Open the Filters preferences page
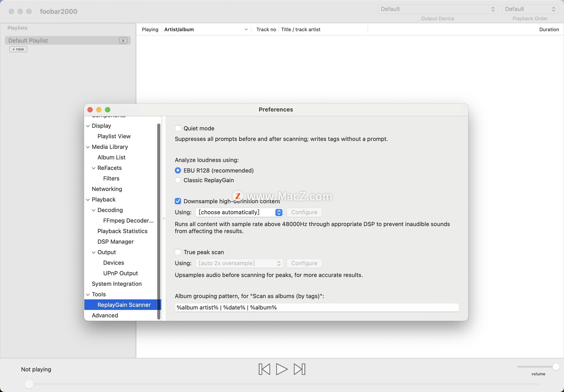Viewport: 564px width, 392px height. click(111, 179)
